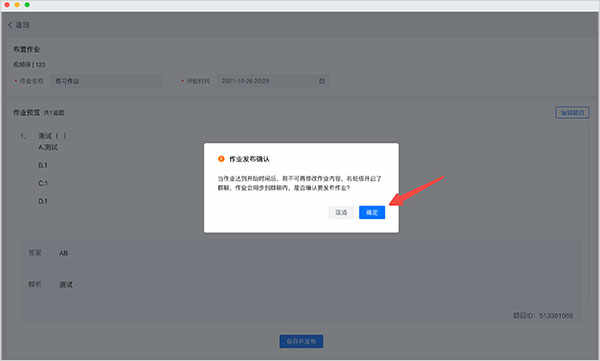This screenshot has width=600, height=361.
Task: Click the analysis text 测试
Action: pyautogui.click(x=66, y=284)
